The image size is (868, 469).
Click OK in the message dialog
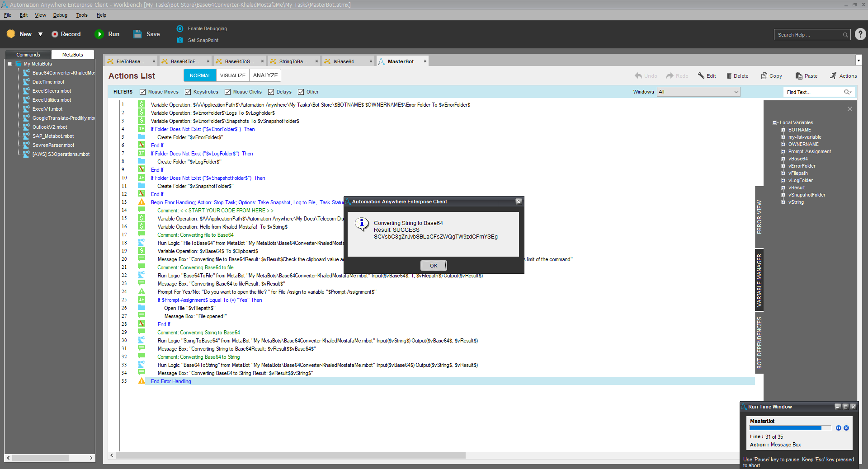pos(434,266)
